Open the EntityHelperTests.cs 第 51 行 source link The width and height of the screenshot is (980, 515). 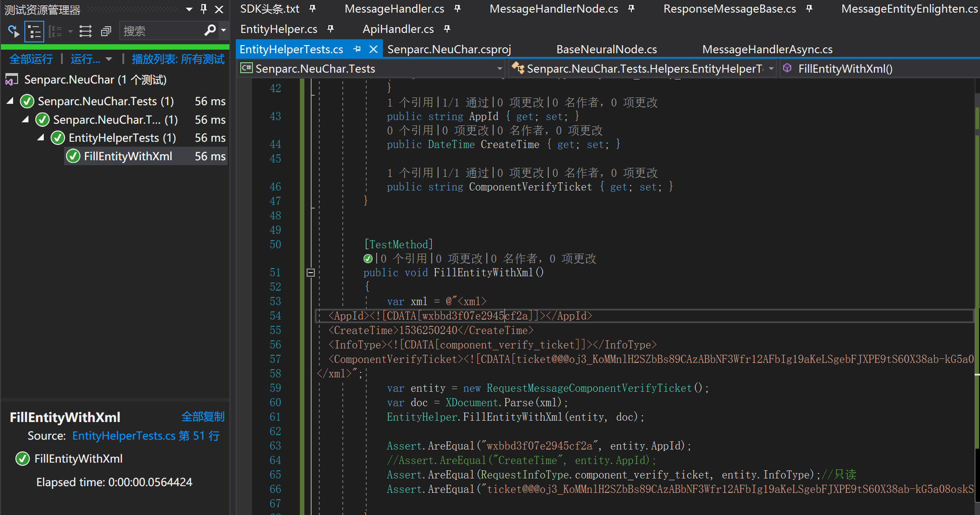(x=146, y=436)
